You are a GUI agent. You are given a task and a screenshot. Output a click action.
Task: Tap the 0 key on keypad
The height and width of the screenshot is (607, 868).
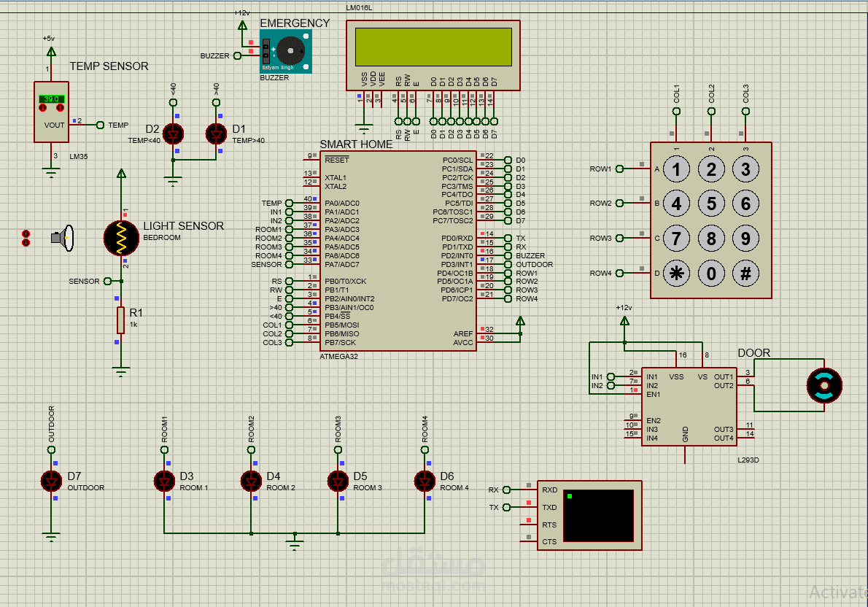711,273
